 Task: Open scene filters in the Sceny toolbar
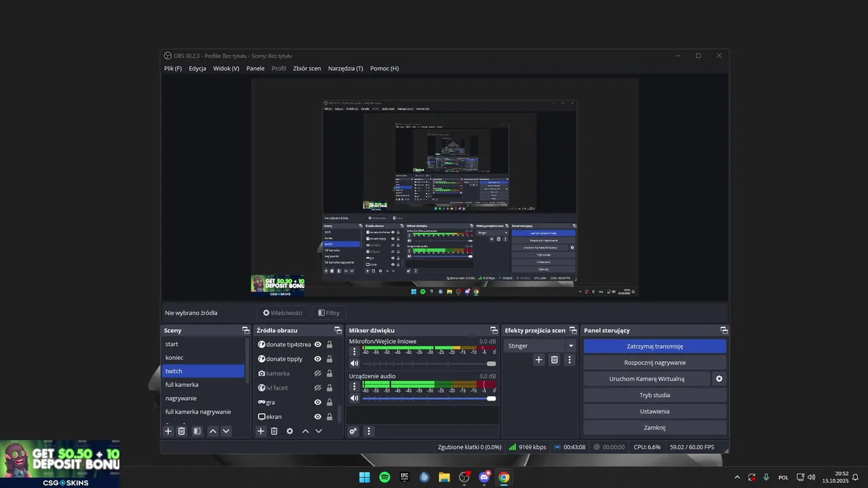coord(197,431)
